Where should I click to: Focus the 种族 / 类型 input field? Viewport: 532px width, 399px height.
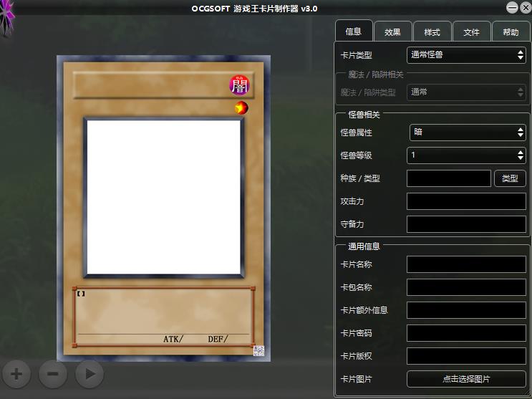tap(448, 178)
